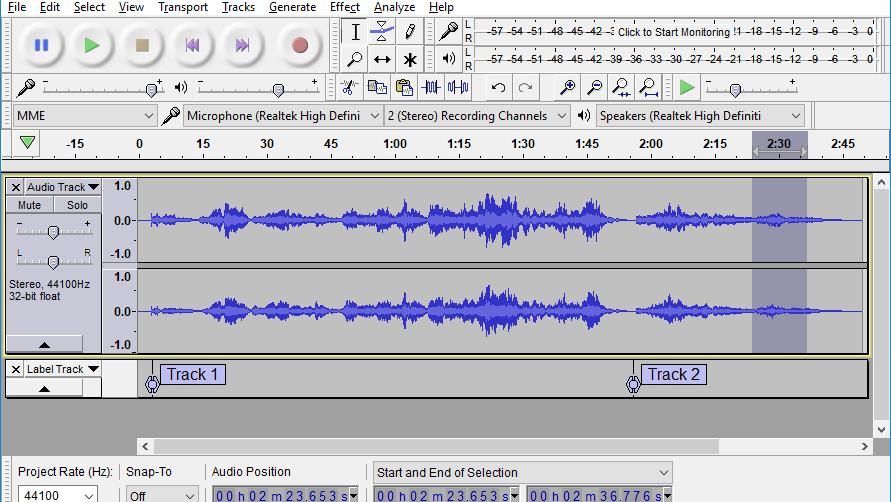
Task: Select the Multi-Tool asterisk icon
Action: point(409,60)
